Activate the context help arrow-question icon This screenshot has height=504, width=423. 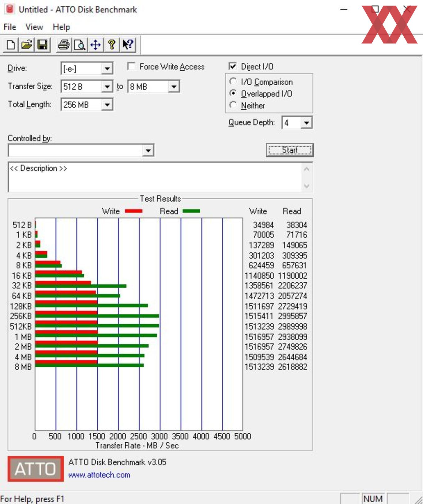(128, 45)
